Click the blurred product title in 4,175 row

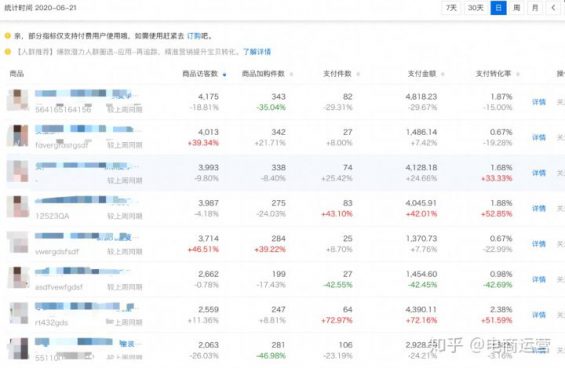click(85, 94)
